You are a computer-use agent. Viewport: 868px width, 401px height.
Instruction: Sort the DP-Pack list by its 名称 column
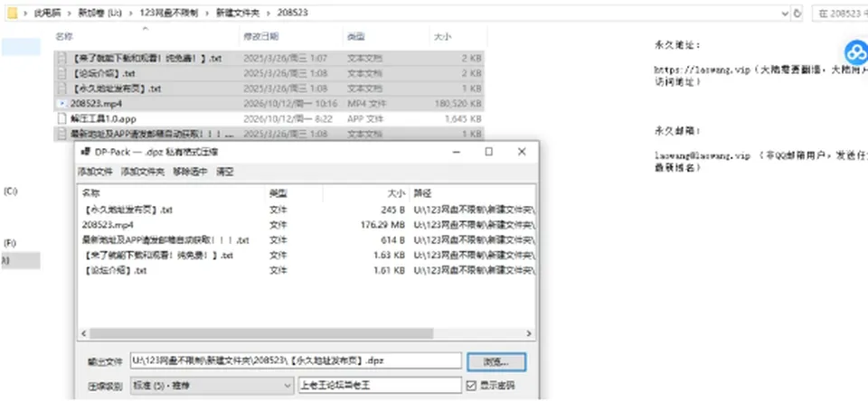pyautogui.click(x=90, y=193)
